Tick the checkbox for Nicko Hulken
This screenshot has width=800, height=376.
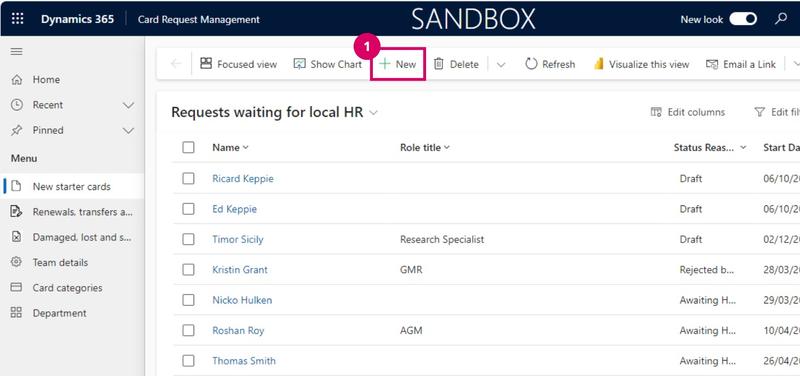click(x=188, y=300)
